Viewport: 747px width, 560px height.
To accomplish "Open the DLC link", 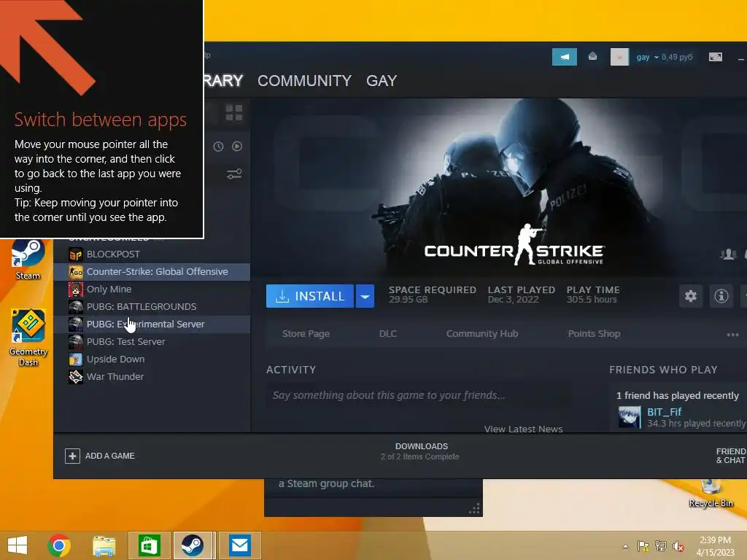I will click(388, 334).
